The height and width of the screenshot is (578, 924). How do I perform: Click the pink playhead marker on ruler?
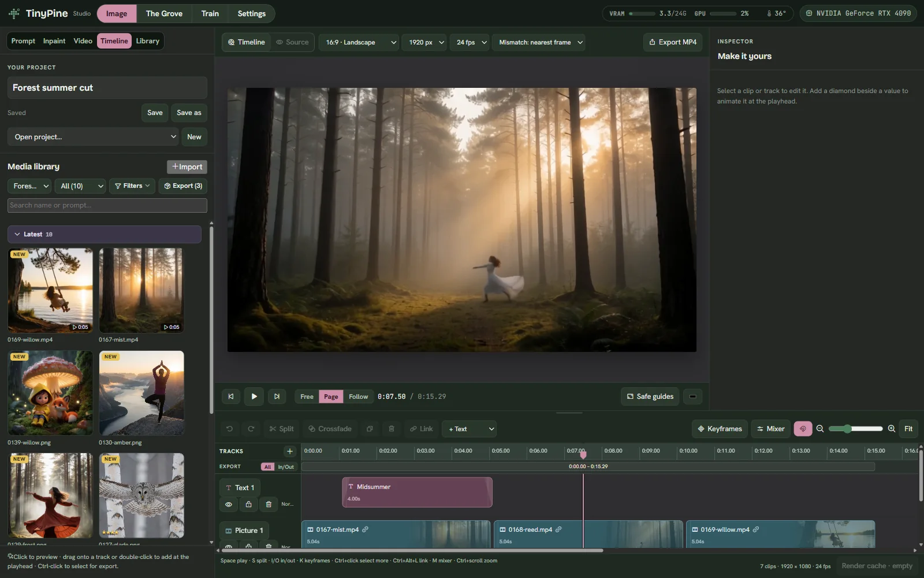tap(583, 455)
